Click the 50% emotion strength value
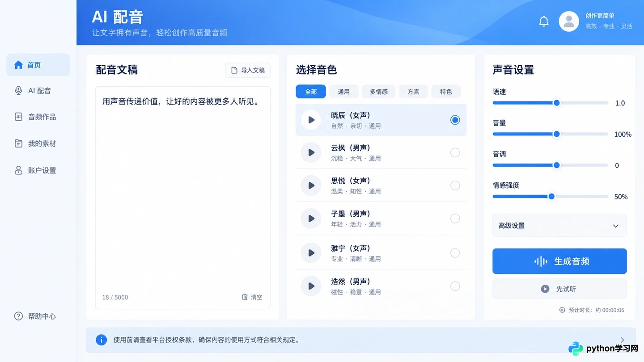The height and width of the screenshot is (362, 644). tap(621, 197)
